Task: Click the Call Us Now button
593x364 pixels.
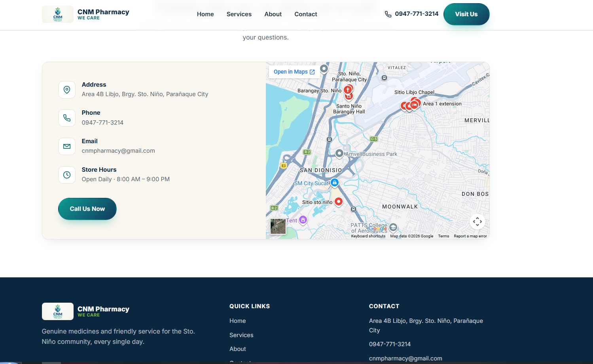Action: tap(87, 209)
